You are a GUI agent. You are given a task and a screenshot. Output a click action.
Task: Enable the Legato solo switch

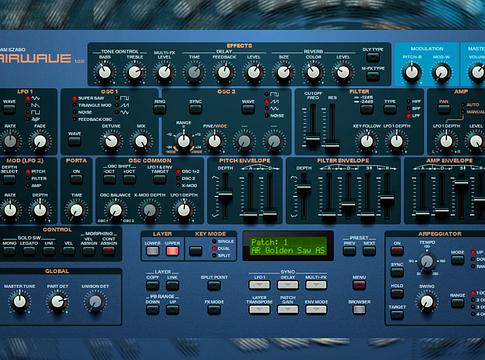click(29, 251)
